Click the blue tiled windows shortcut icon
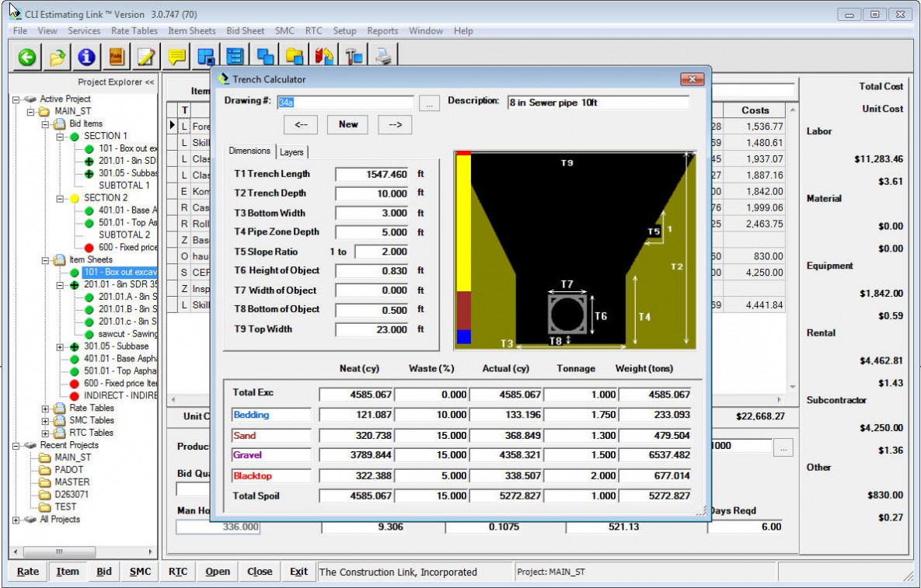 [x=206, y=57]
